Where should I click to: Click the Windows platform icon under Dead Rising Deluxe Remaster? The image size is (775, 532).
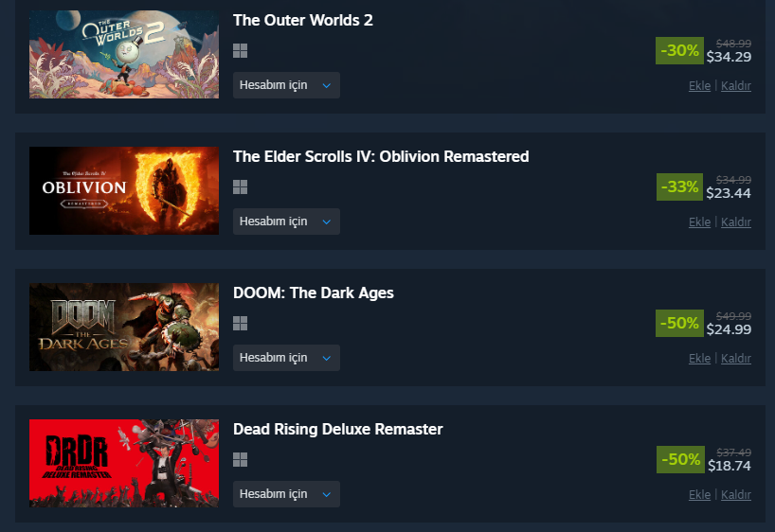[x=241, y=460]
